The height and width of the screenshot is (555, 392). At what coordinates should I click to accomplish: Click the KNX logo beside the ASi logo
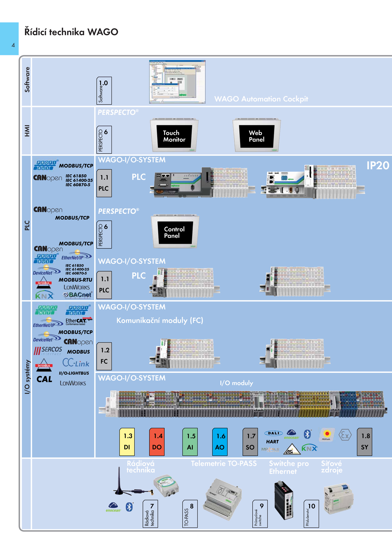(309, 448)
